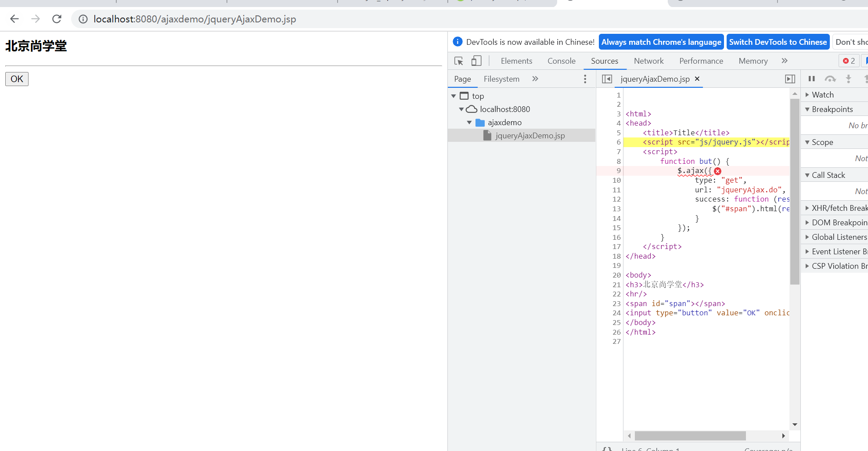Collapse the ajaxdemo folder node

pyautogui.click(x=469, y=123)
